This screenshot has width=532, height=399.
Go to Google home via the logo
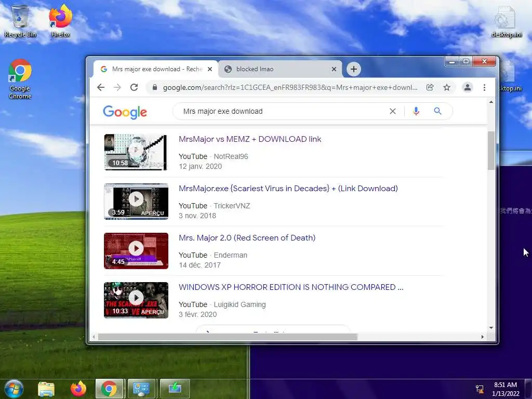click(x=125, y=112)
